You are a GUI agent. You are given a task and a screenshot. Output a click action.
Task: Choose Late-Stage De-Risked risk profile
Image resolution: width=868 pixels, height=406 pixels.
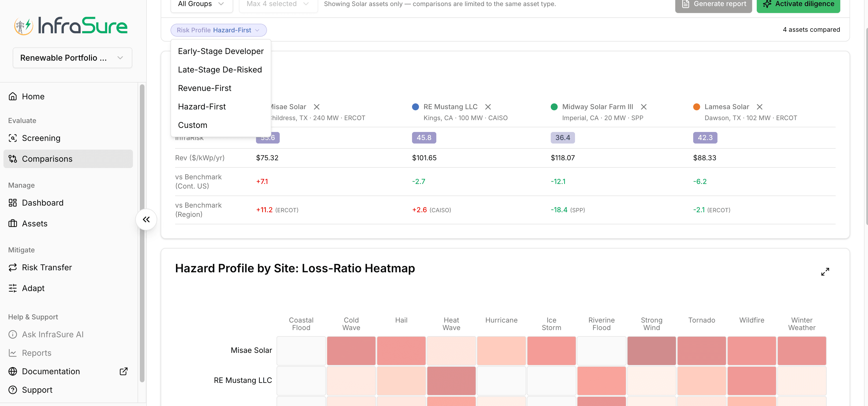click(221, 70)
